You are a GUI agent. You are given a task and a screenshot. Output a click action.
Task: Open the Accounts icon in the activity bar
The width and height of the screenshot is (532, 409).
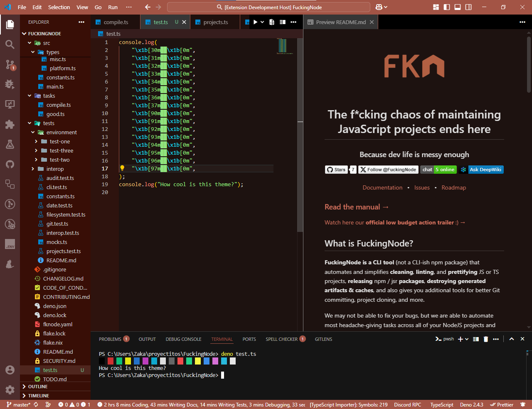[x=10, y=370]
